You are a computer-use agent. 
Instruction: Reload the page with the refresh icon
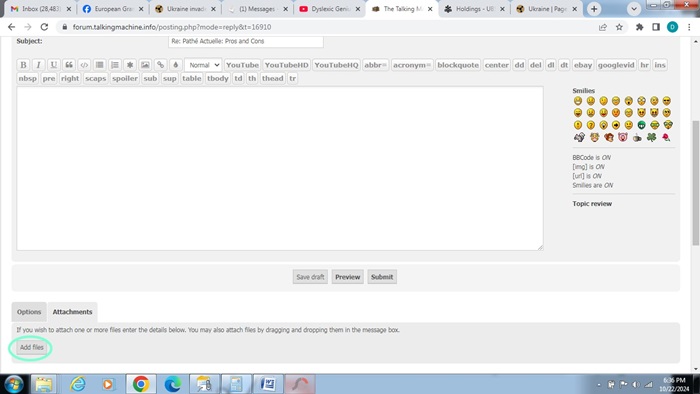click(44, 27)
